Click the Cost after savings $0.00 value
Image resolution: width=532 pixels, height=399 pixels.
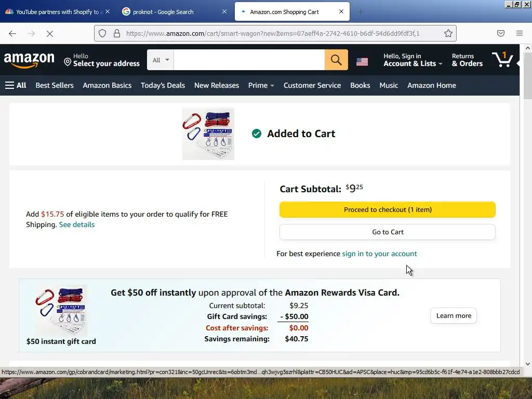coord(299,328)
